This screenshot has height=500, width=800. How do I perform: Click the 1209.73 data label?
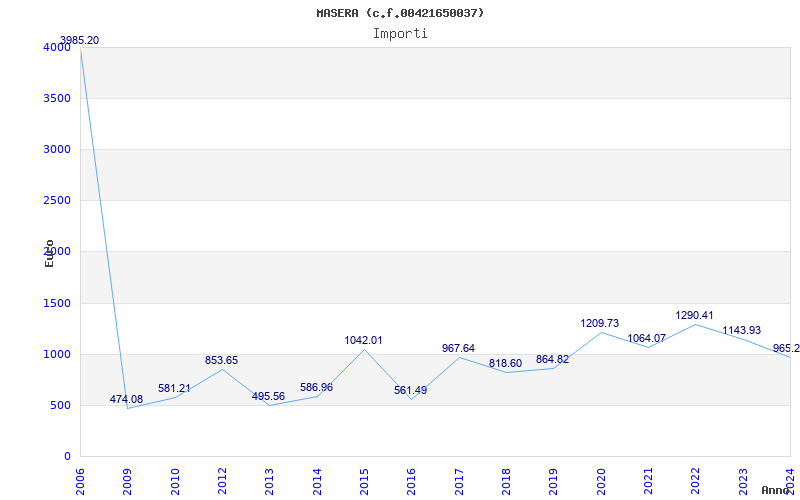pos(599,323)
